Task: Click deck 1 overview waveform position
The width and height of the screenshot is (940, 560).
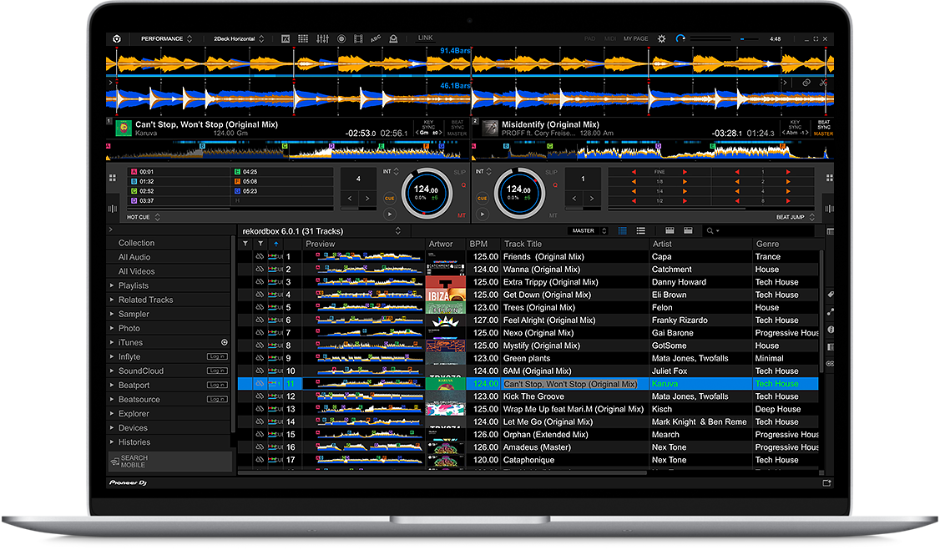Action: pyautogui.click(x=288, y=150)
